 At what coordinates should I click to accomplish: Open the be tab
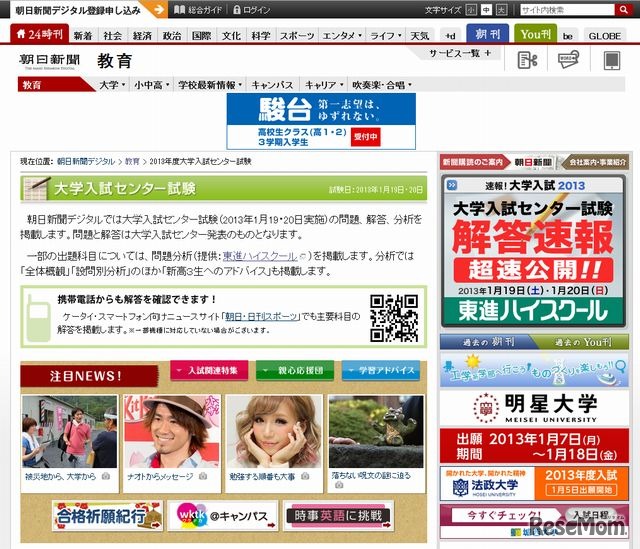point(568,36)
